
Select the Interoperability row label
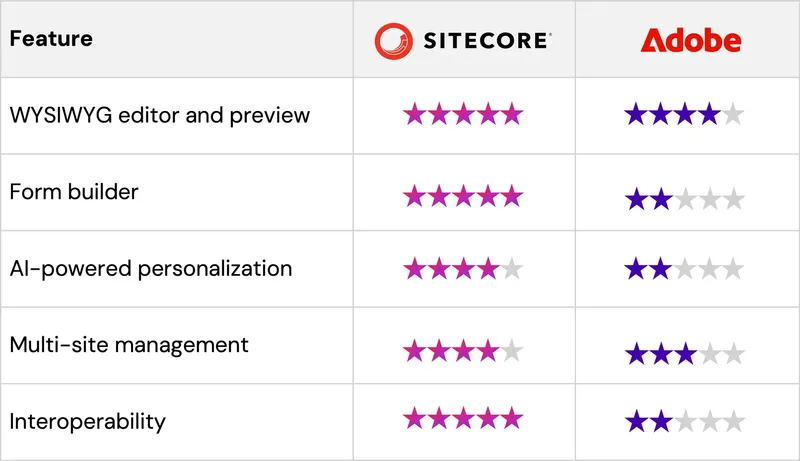(x=88, y=422)
